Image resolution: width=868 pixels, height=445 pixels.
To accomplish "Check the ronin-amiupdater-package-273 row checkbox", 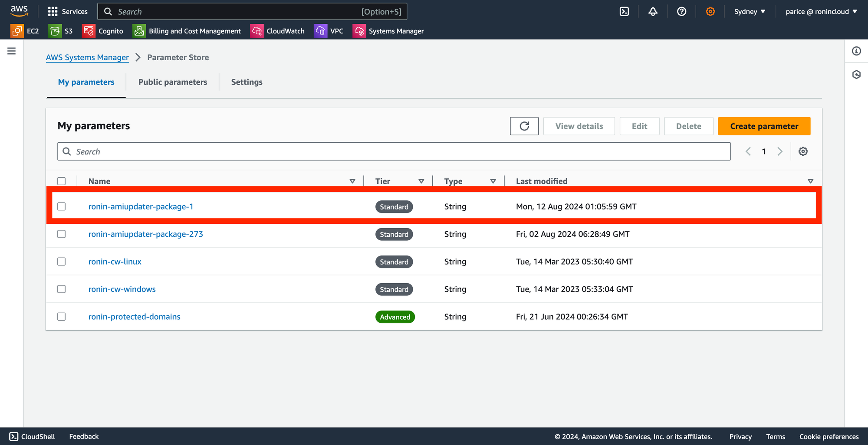I will pyautogui.click(x=62, y=234).
